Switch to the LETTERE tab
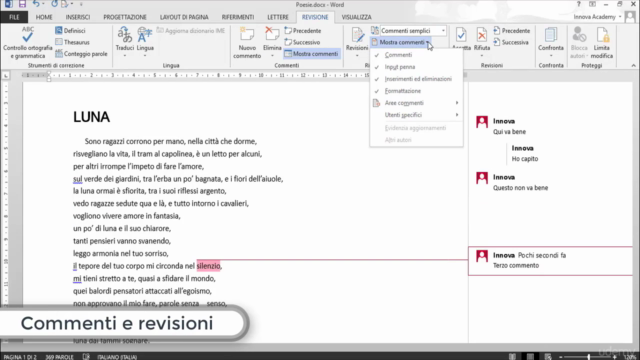 (x=278, y=17)
